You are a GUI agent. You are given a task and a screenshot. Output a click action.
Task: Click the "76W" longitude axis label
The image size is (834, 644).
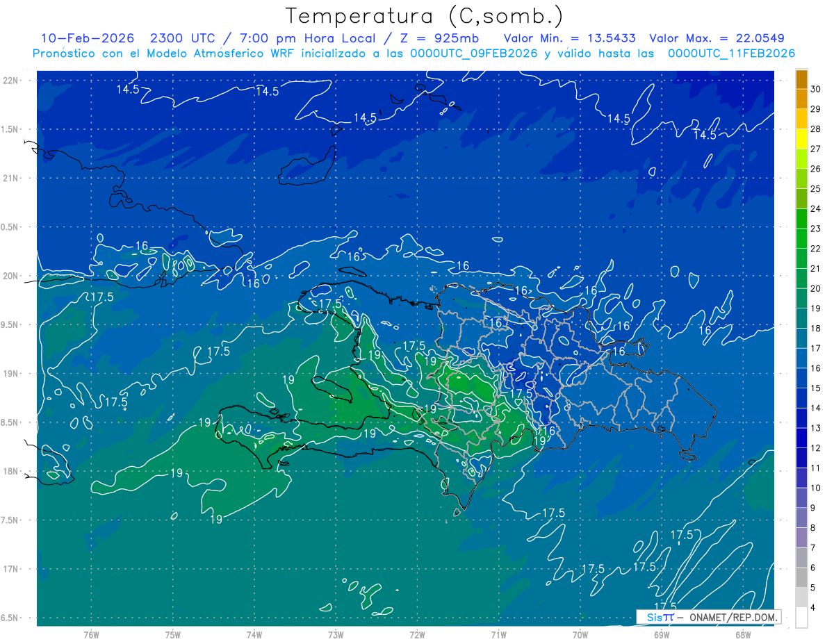[91, 636]
